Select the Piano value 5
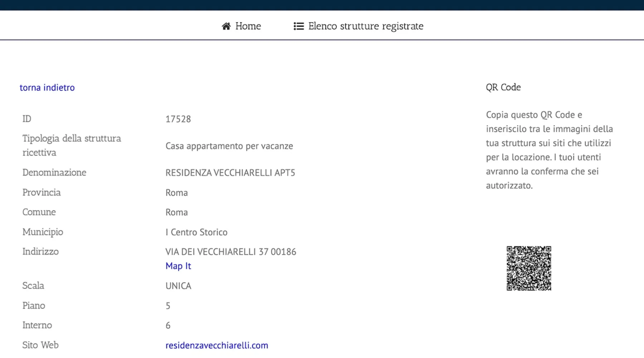The image size is (644, 358). 168,306
